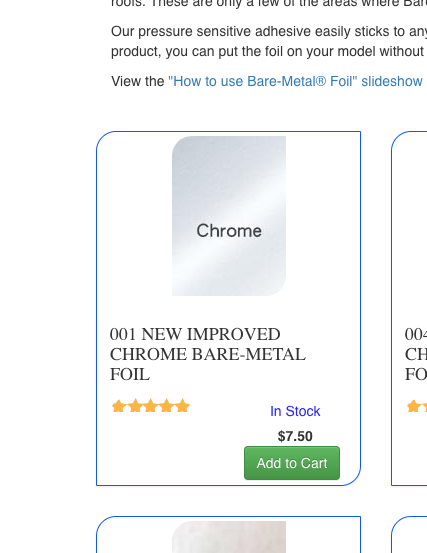Image resolution: width=427 pixels, height=553 pixels.
Task: Click the third star in the Chrome foil rating
Action: [x=151, y=406]
